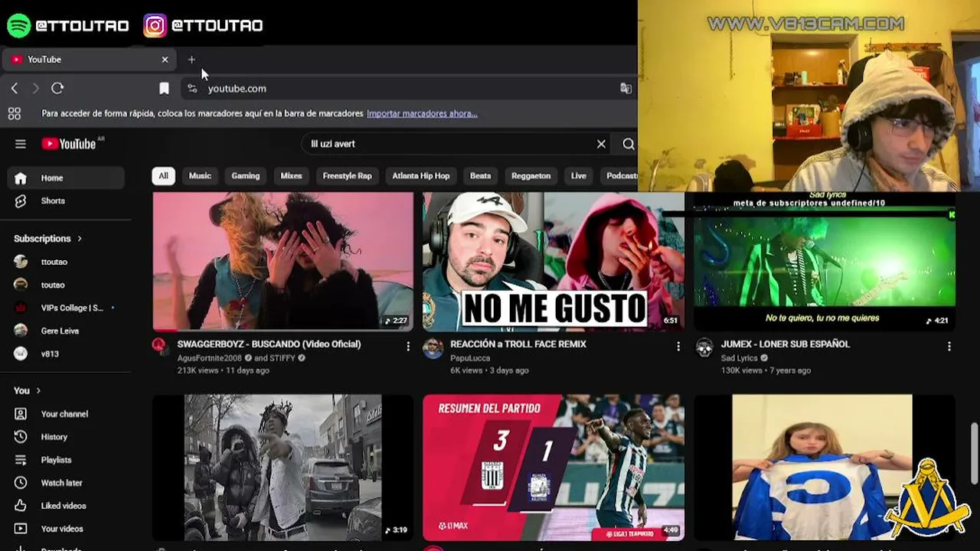
Task: Click the Playlists icon in sidebar
Action: tap(21, 460)
